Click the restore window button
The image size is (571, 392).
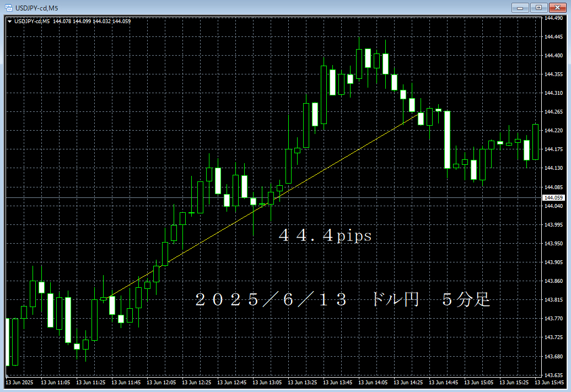click(x=538, y=8)
